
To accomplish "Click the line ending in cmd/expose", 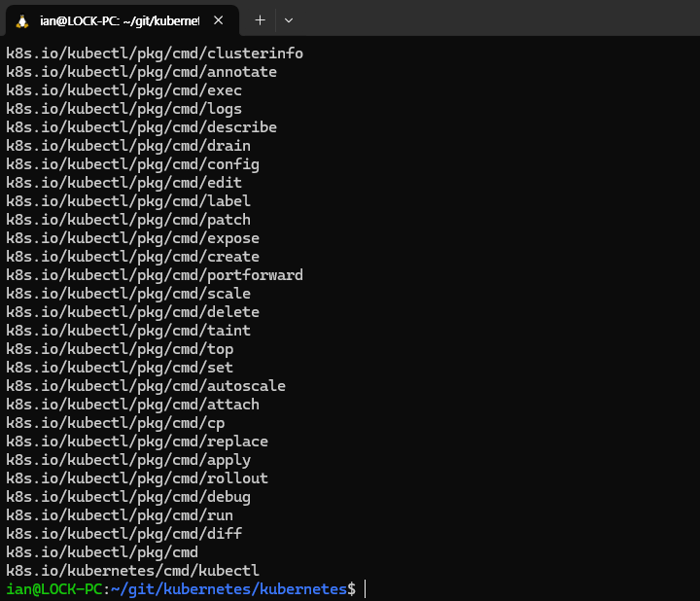I will 132,238.
